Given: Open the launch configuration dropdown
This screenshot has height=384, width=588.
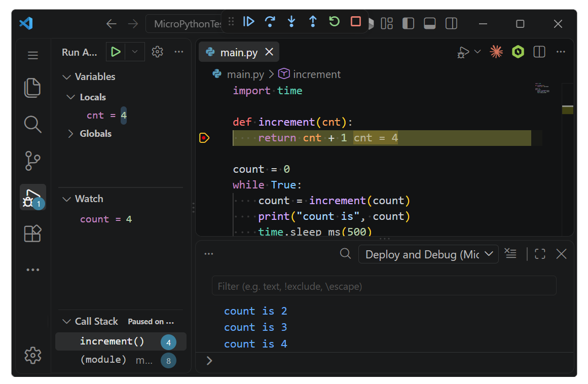Looking at the screenshot, I should click(135, 52).
